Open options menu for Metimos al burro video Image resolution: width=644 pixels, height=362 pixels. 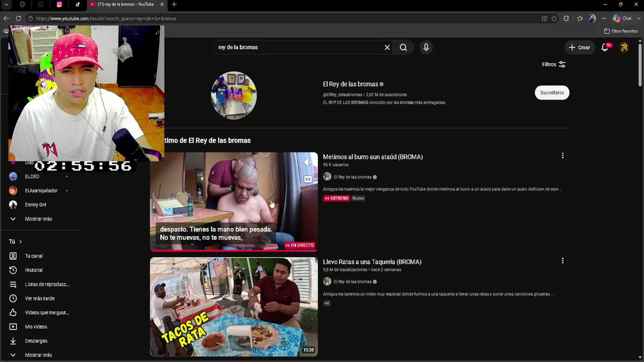[562, 156]
